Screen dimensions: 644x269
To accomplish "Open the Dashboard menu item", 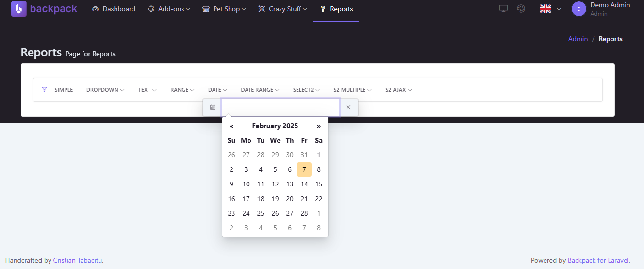I will click(x=114, y=9).
